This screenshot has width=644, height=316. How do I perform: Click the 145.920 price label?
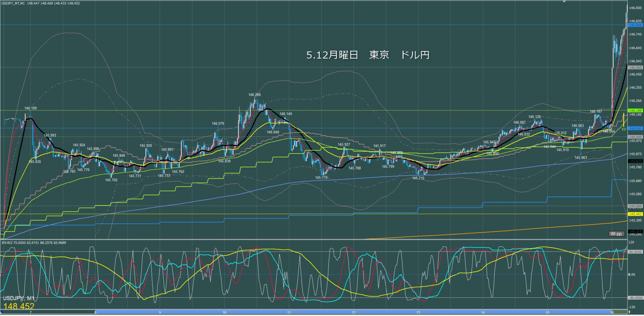(146, 146)
